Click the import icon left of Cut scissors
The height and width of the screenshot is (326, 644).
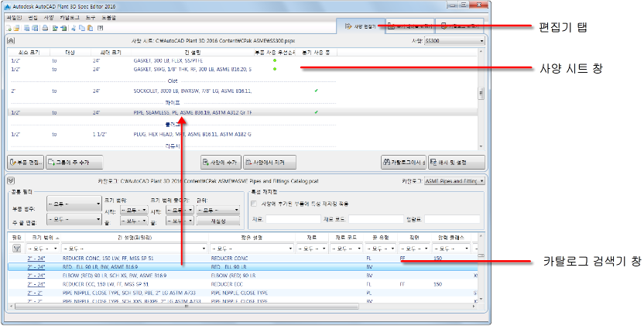(63, 28)
